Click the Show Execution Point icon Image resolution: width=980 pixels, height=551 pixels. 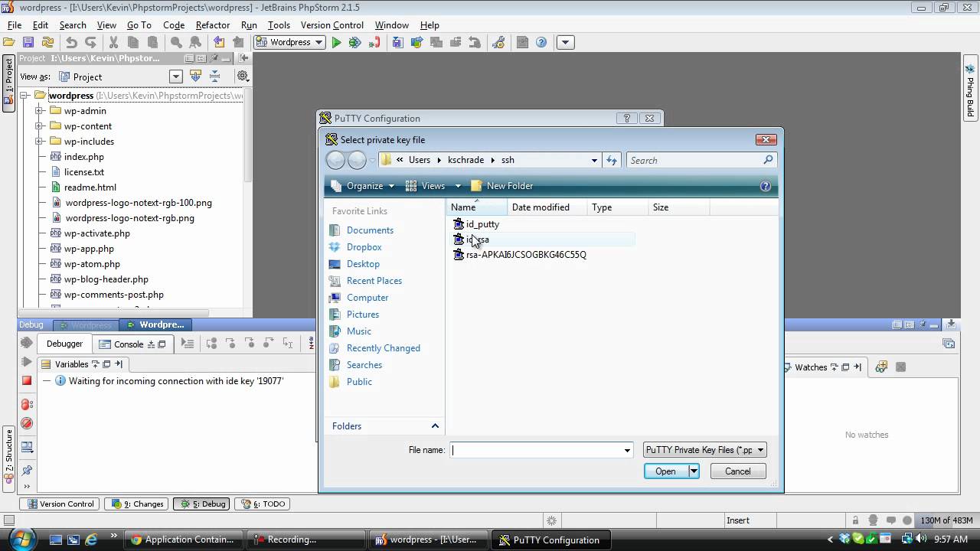click(x=188, y=344)
